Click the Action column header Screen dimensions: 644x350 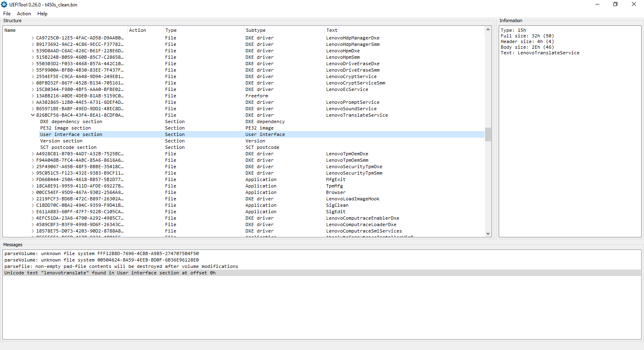pos(146,30)
